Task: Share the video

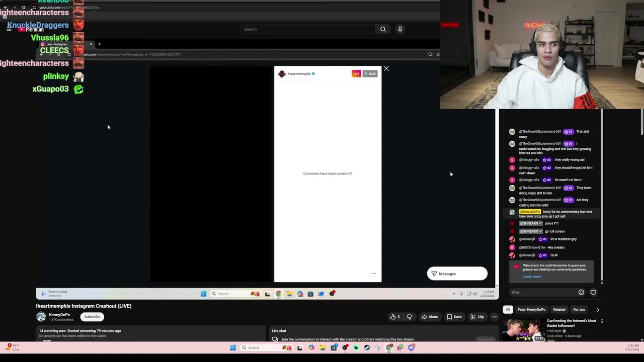Action: pyautogui.click(x=430, y=317)
